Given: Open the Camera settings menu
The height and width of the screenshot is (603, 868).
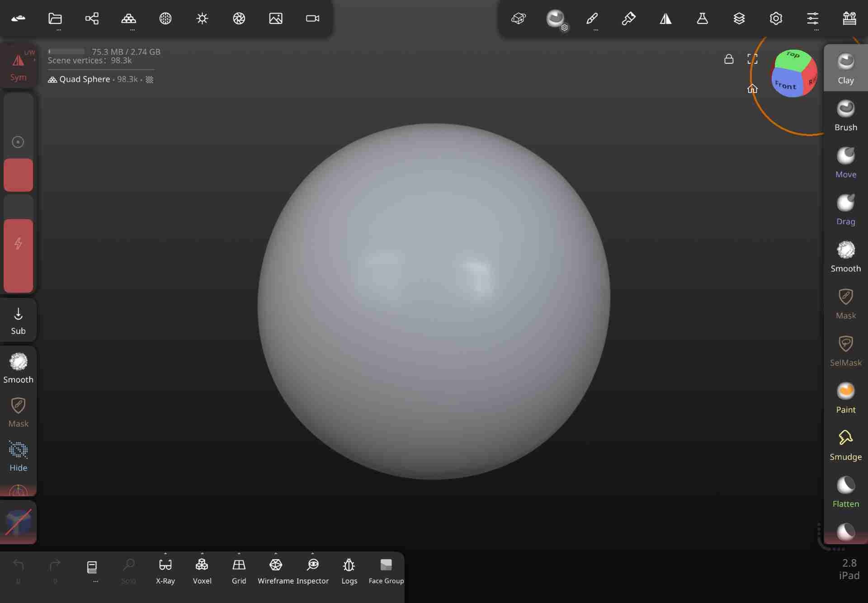Looking at the screenshot, I should pos(312,19).
